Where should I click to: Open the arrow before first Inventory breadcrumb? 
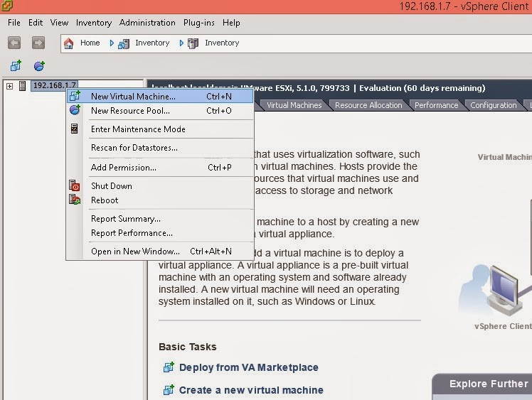112,43
